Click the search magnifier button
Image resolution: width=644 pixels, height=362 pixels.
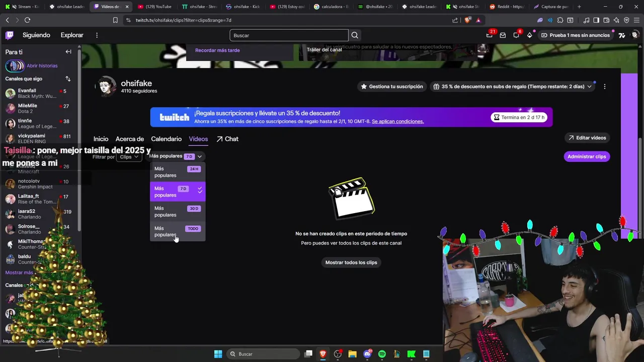point(355,35)
